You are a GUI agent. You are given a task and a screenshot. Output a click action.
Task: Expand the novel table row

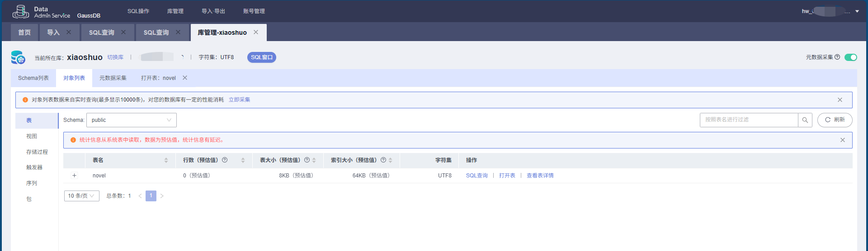(x=75, y=176)
